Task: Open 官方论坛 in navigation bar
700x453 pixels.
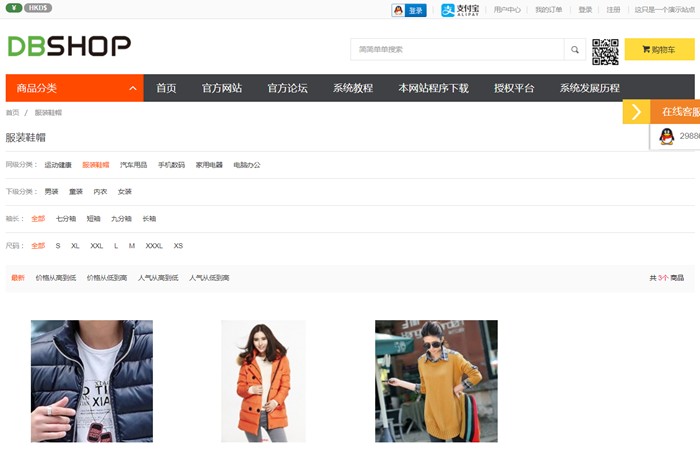Action: [x=287, y=88]
